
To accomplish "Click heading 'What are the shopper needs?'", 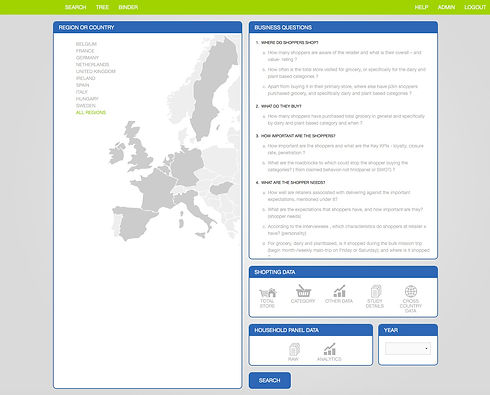I will (x=293, y=182).
